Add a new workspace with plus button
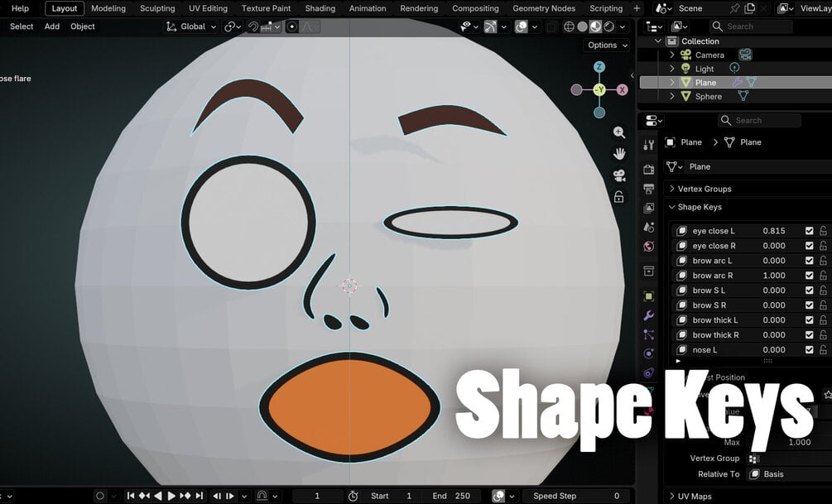The height and width of the screenshot is (504, 832). tap(637, 8)
